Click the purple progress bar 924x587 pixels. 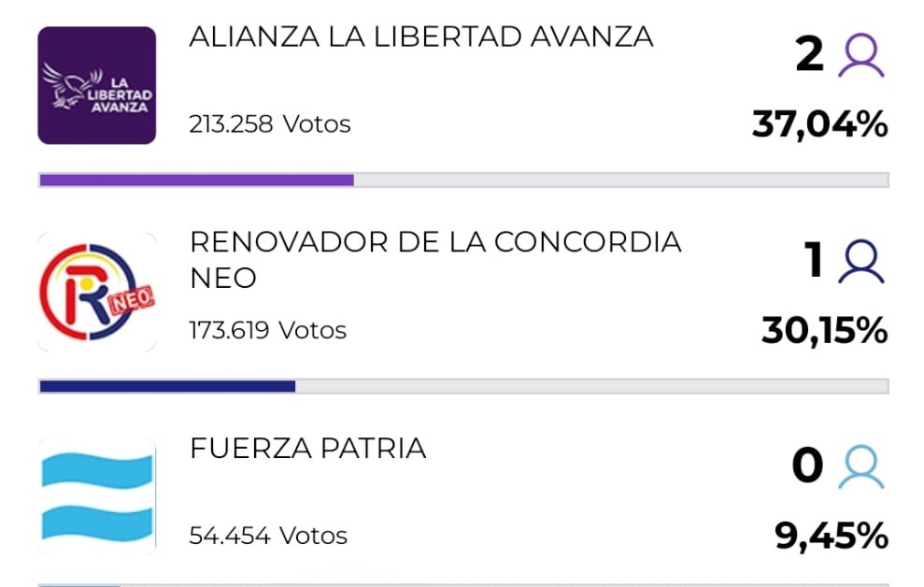click(x=195, y=176)
